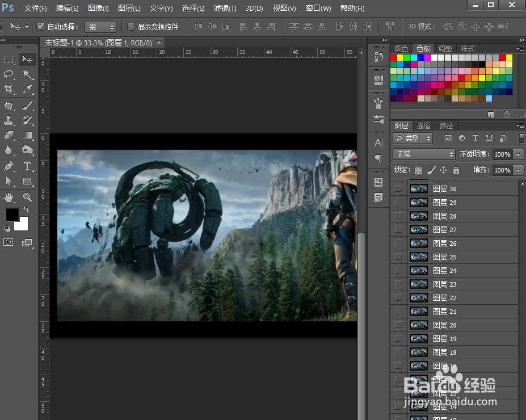Open the Paragraph panel icon

378,158
